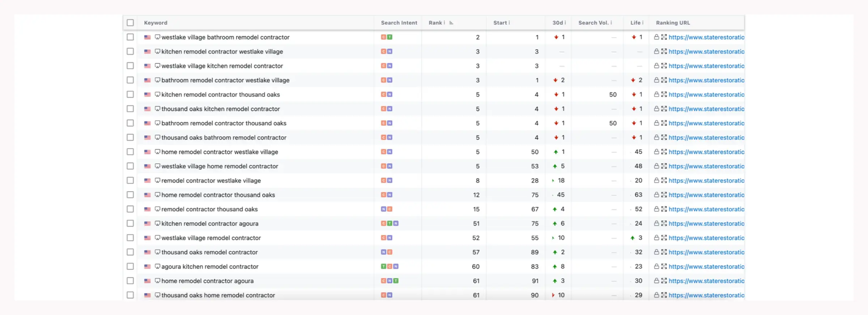Click US flag for 'home remodel contractor agoura'
The image size is (868, 315).
coord(147,281)
